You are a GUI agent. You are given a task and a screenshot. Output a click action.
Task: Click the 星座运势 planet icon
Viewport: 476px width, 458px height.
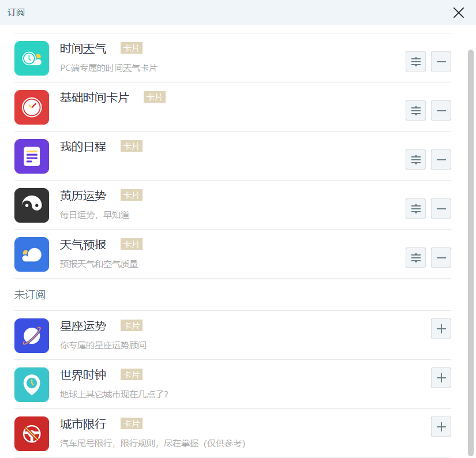pos(32,336)
